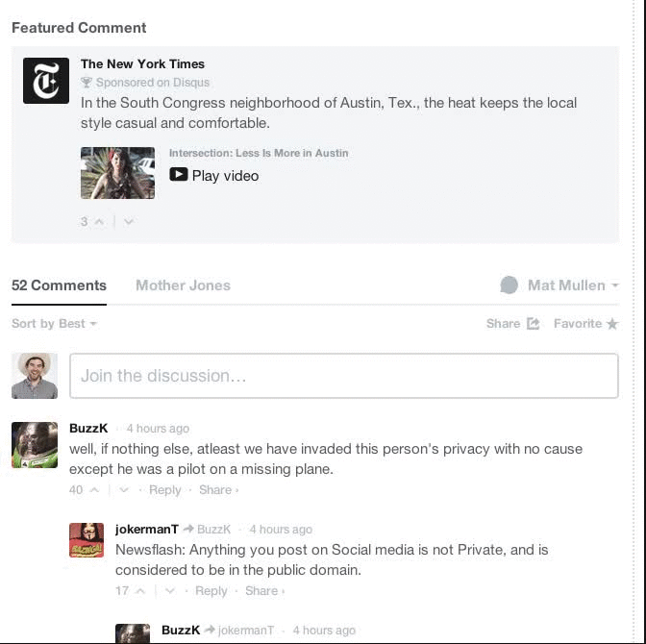Screen dimensions: 646x644
Task: Upvote BuzzK's comment with 40 votes
Action: pyautogui.click(x=94, y=490)
